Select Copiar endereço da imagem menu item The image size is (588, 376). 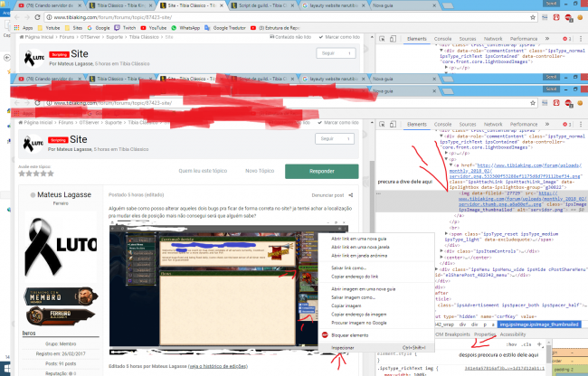coord(376,315)
